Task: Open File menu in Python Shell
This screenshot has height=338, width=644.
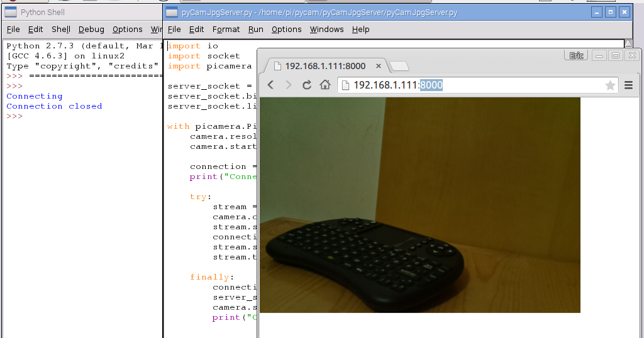Action: (13, 29)
